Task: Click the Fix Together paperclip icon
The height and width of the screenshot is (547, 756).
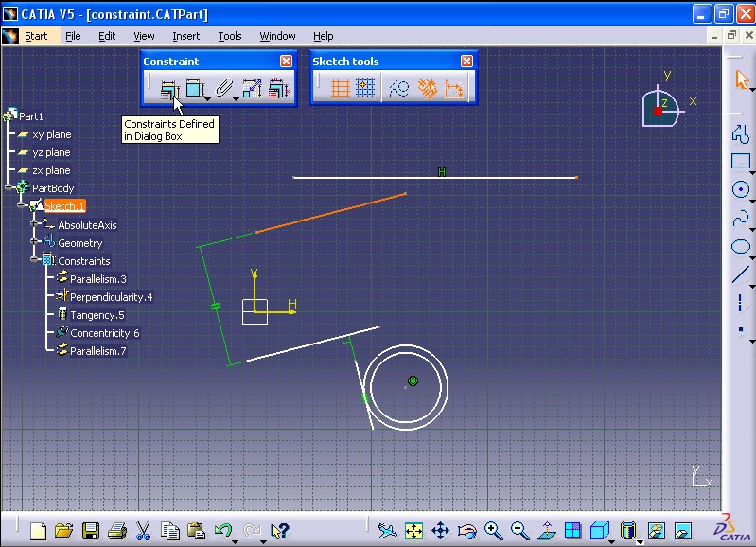Action: (x=223, y=88)
